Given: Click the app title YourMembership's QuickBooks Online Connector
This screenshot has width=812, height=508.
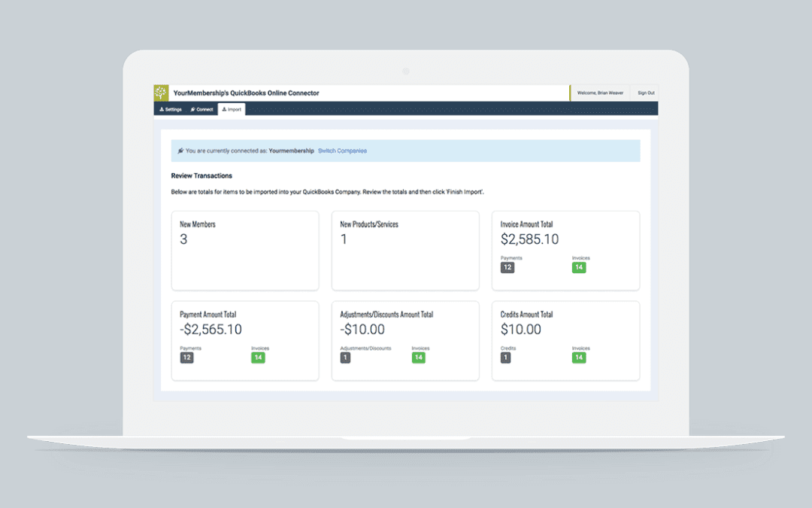Looking at the screenshot, I should tap(246, 93).
